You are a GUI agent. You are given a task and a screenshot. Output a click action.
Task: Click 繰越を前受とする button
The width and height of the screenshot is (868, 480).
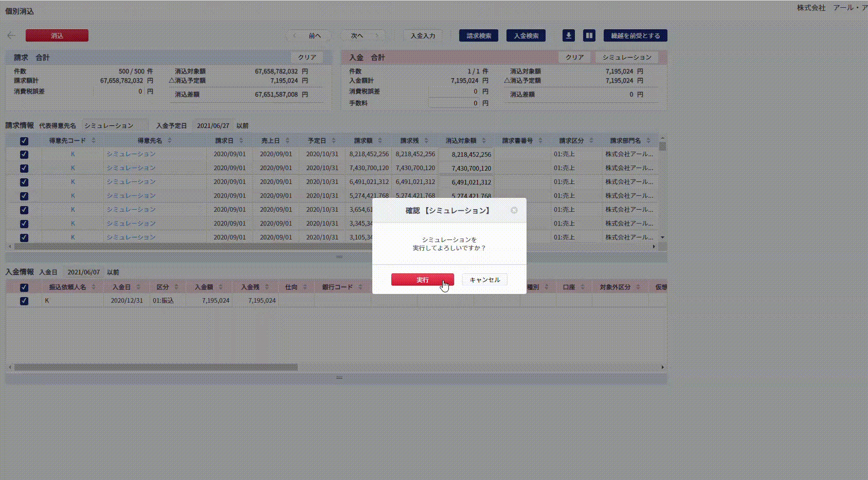coord(636,35)
